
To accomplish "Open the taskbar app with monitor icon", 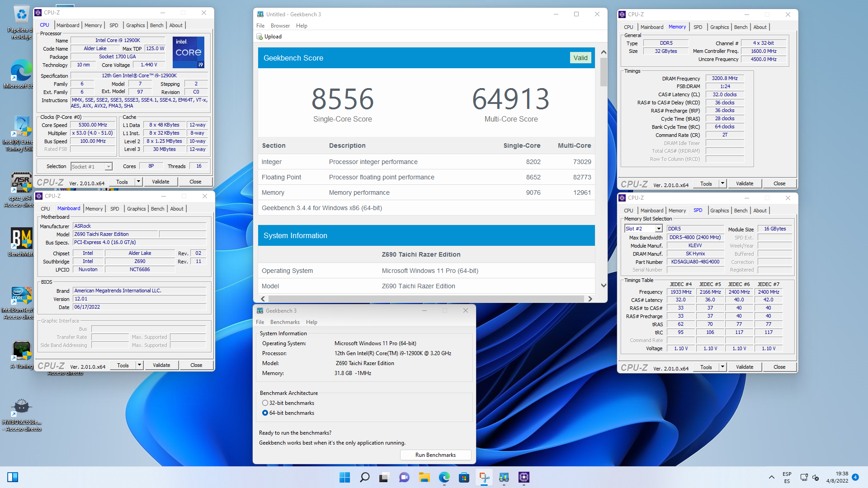I will point(504,477).
